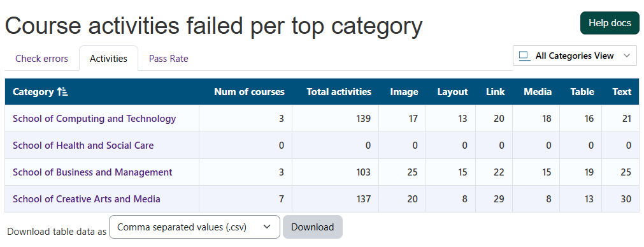Viewport: 644px width, 247px height.
Task: Click Image value 17 for Computing
Action: pyautogui.click(x=413, y=119)
